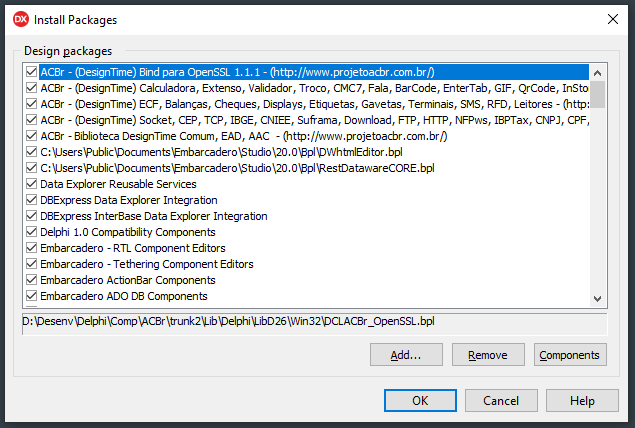Toggle Embarcadero ActionBar Components checkbox
This screenshot has width=635, height=428.
tap(32, 280)
